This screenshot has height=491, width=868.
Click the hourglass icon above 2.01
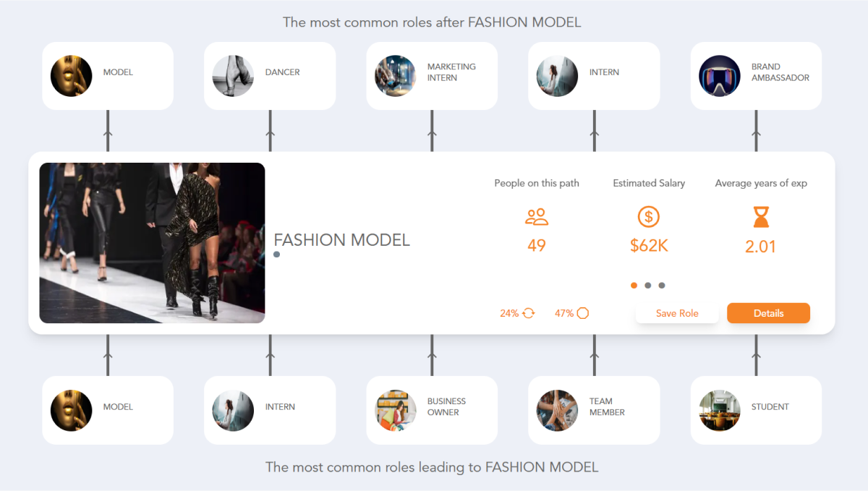tap(760, 216)
